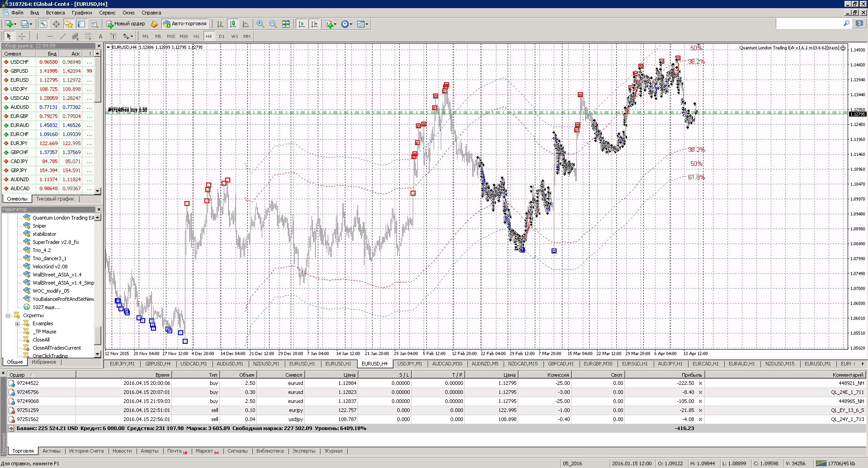The height and width of the screenshot is (468, 868).
Task: Toggle chart shift button
Action: point(314,24)
